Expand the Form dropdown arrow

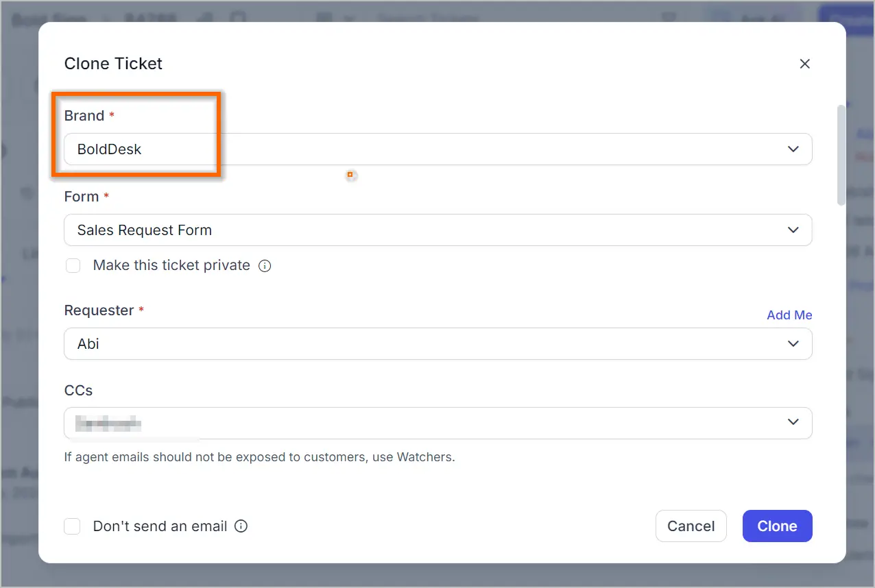coord(793,230)
